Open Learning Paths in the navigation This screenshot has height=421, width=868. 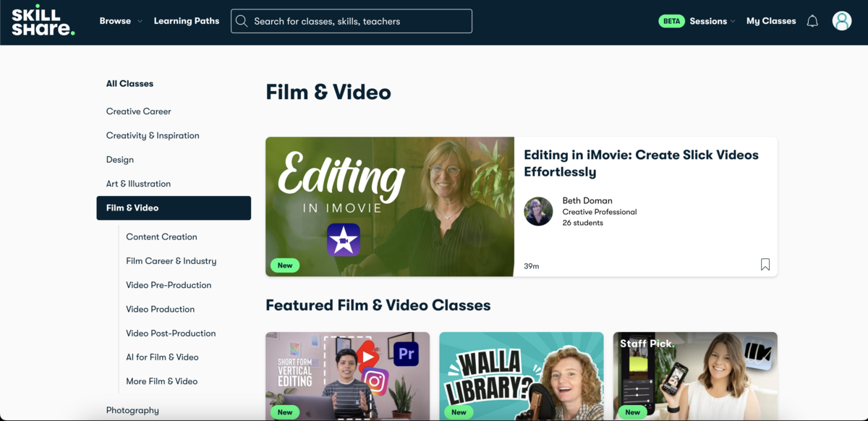coord(186,21)
